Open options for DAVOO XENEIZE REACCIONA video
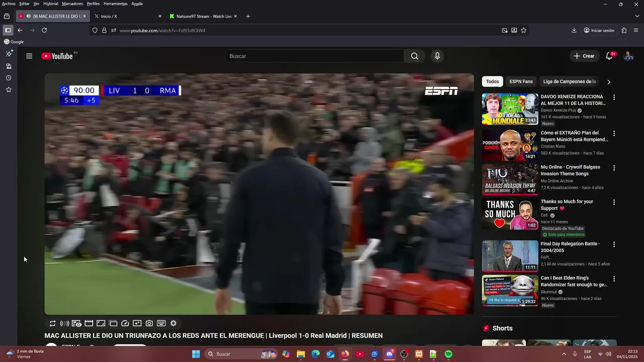Viewport: 644px width, 362px height. tap(614, 97)
